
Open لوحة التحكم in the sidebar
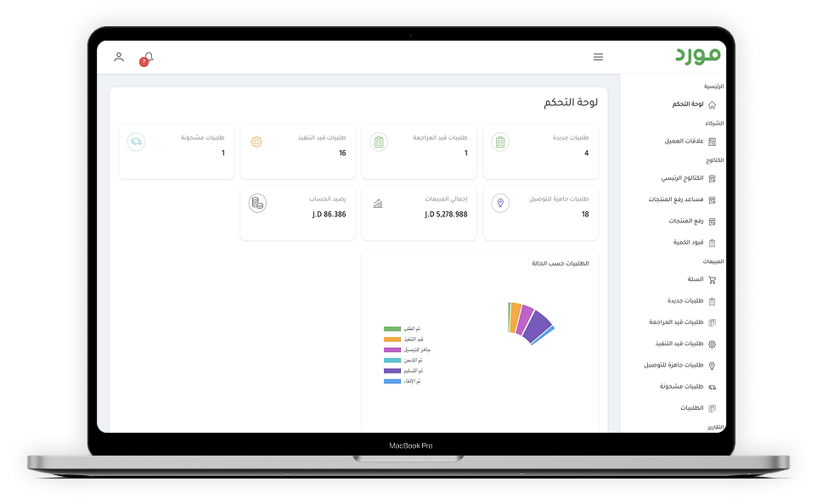[688, 104]
